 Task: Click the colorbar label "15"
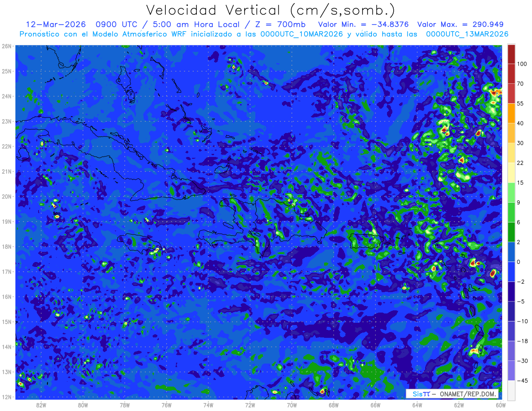(520, 183)
